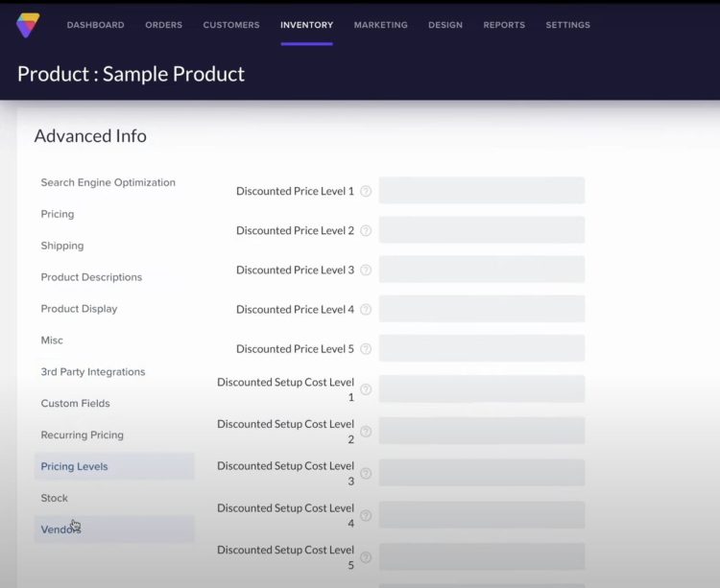Click help icon beside Discounted Price Level 4
The height and width of the screenshot is (588, 720).
pyautogui.click(x=366, y=310)
